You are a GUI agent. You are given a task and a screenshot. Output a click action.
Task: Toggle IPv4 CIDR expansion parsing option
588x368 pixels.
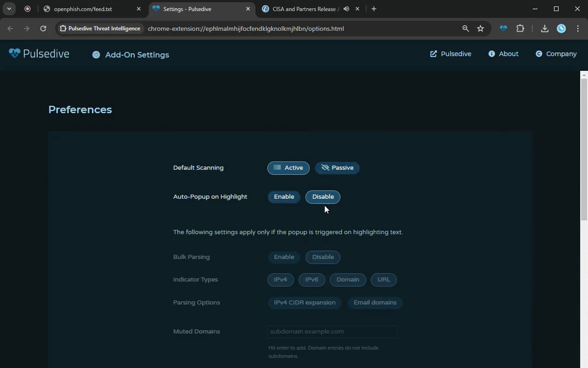(x=305, y=303)
